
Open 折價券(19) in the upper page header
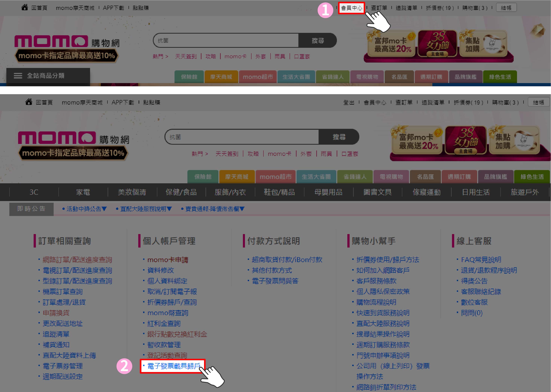(440, 8)
